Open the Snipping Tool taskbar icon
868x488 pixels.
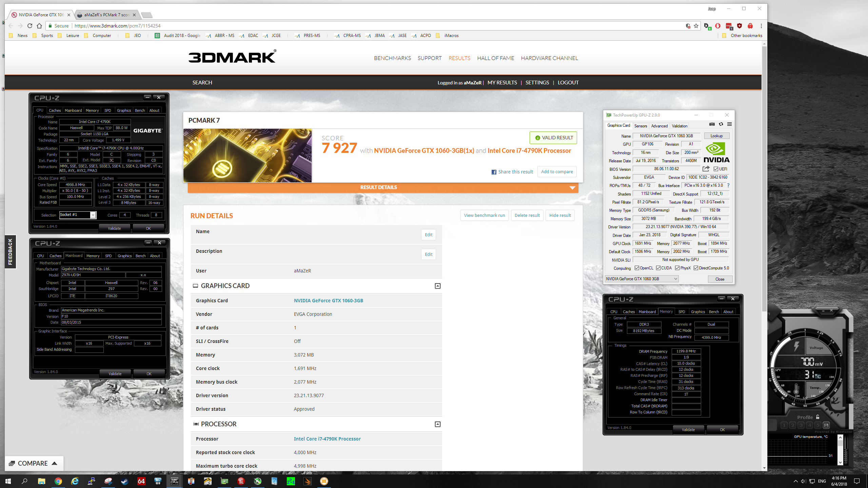click(x=108, y=481)
